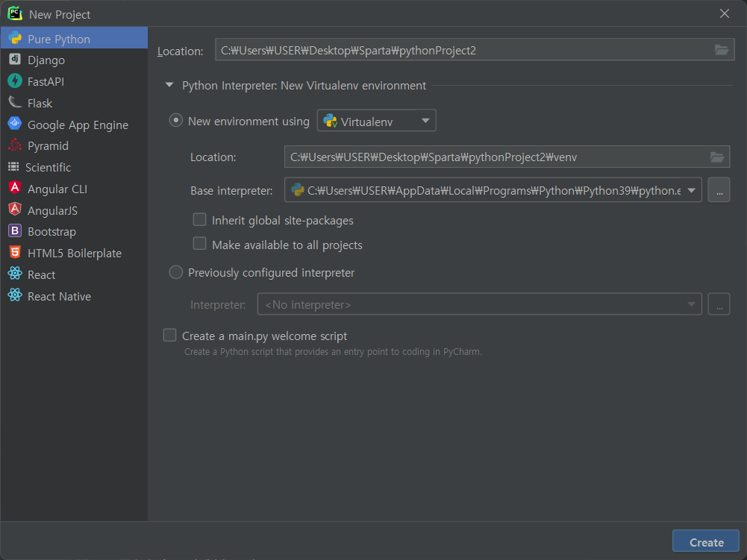Select the Pure Python project icon
747x560 pixels.
(x=15, y=38)
